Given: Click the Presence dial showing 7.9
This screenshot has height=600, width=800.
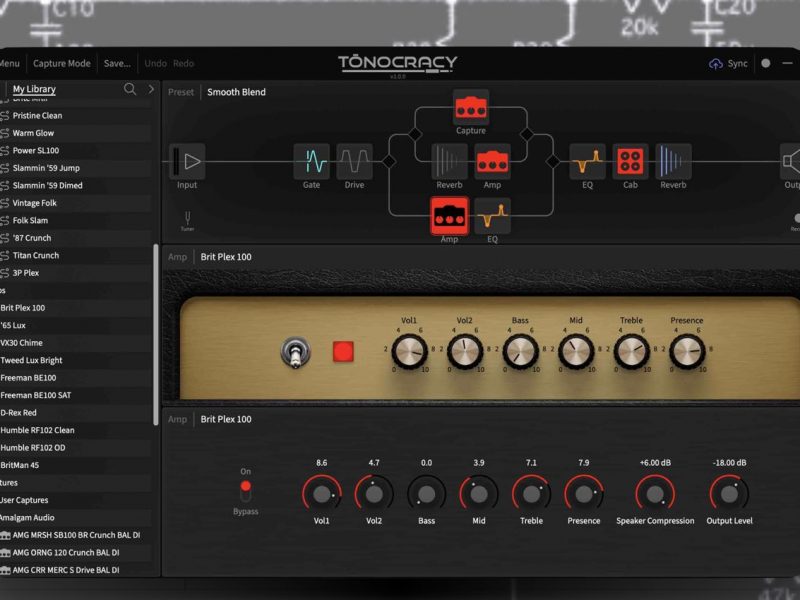Looking at the screenshot, I should coord(584,493).
